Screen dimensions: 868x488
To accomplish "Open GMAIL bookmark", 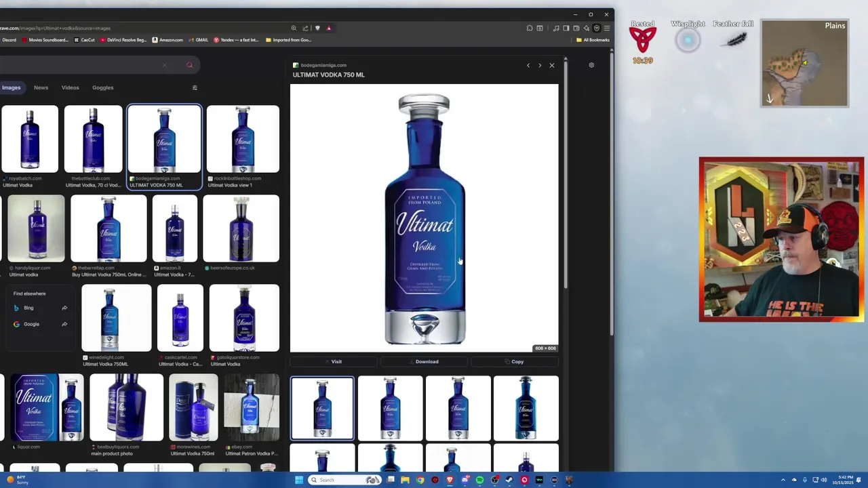I will [x=198, y=40].
